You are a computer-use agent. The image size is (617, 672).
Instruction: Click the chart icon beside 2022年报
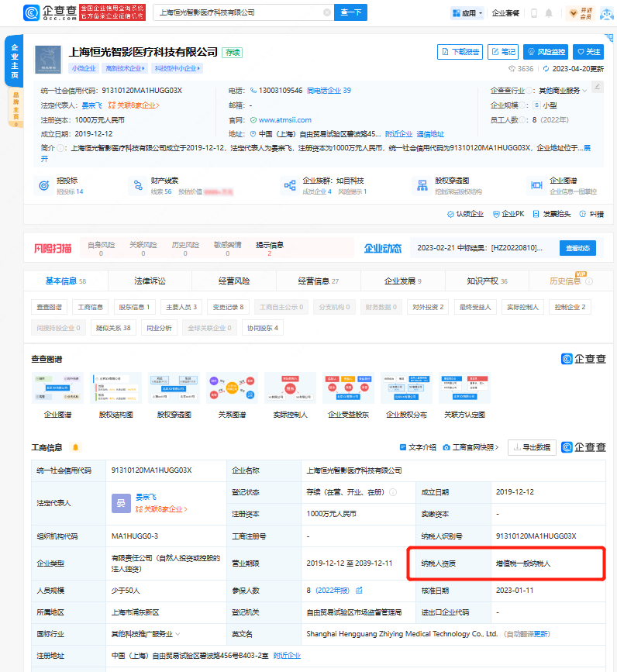coord(359,591)
